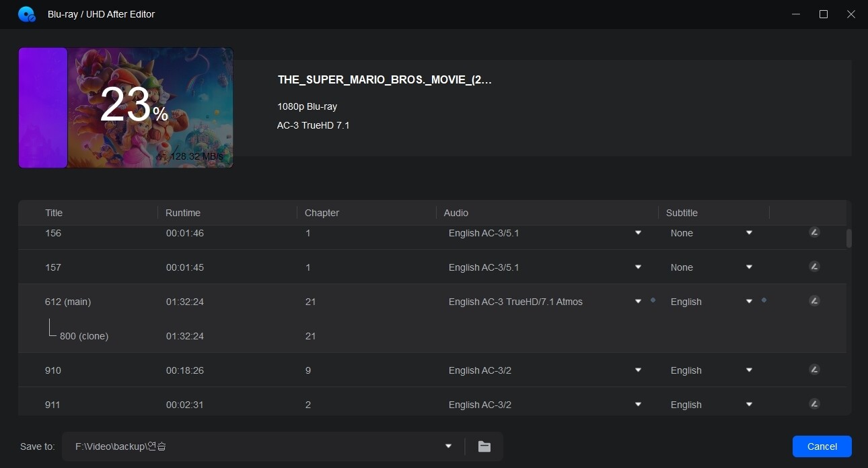Click the edit icon for title 157

(x=814, y=267)
